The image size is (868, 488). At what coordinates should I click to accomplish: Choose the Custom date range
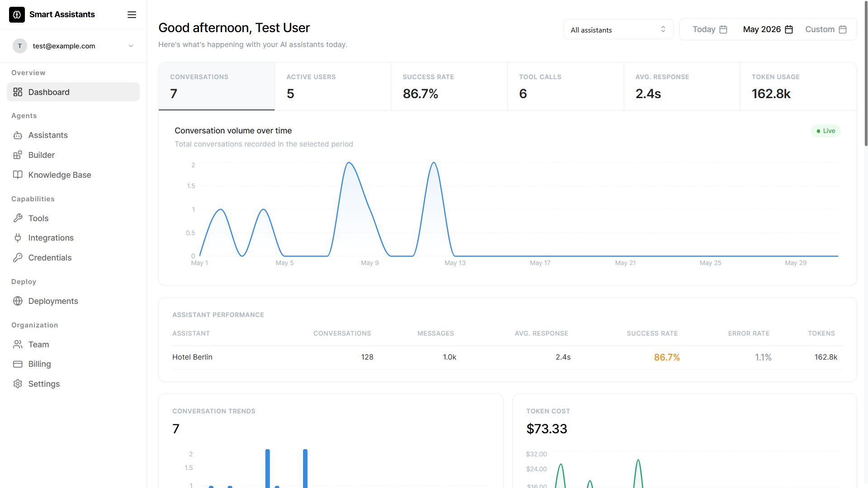tap(826, 29)
